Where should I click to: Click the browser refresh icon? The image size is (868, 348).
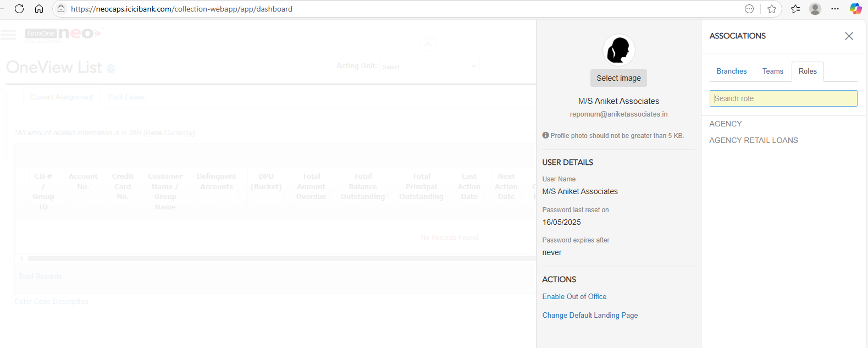pos(19,9)
